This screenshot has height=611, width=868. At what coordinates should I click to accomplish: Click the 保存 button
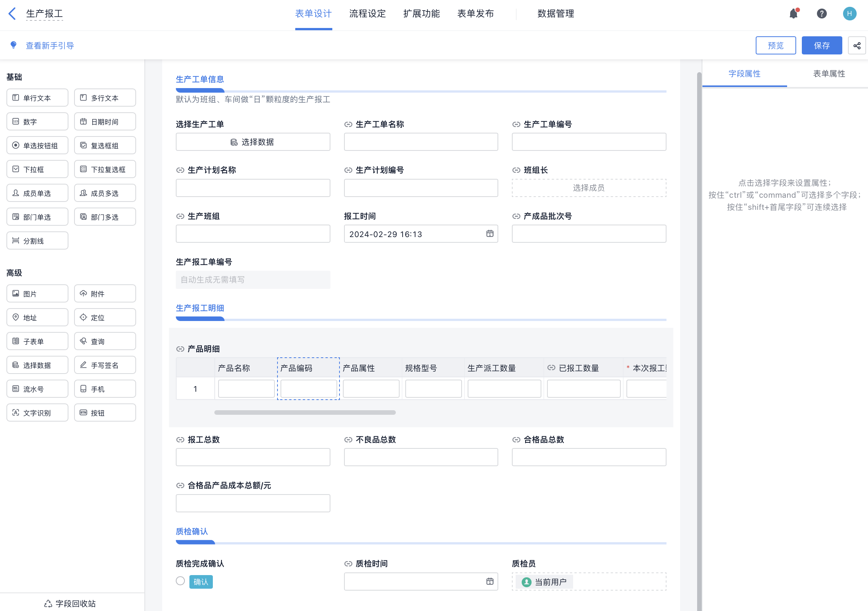pos(821,45)
